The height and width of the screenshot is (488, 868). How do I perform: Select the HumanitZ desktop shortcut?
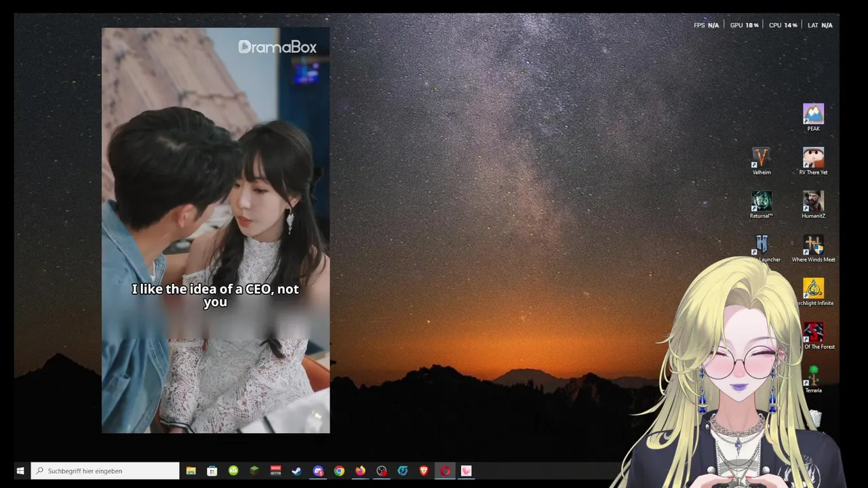click(813, 205)
